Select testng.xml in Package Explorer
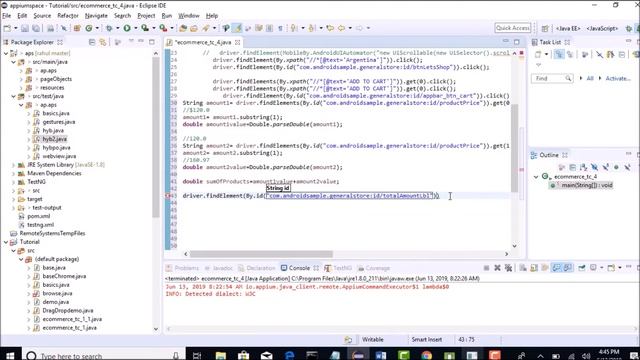Viewport: 640px width, 360px height. click(x=40, y=225)
